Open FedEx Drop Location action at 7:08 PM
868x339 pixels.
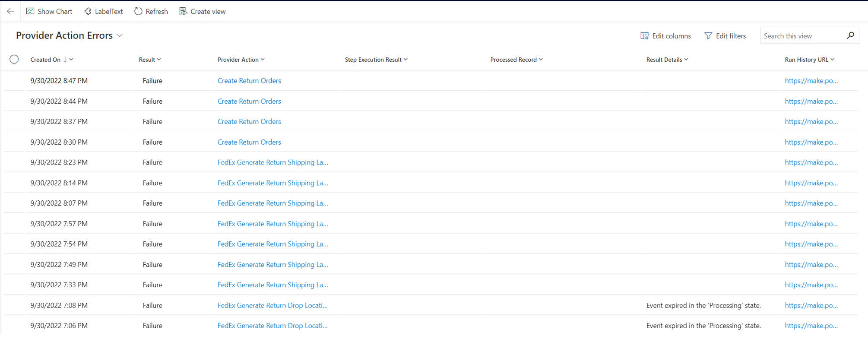[272, 305]
